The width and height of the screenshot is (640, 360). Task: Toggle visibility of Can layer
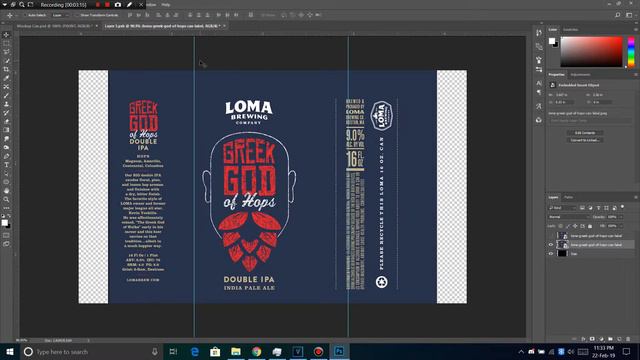[551, 253]
